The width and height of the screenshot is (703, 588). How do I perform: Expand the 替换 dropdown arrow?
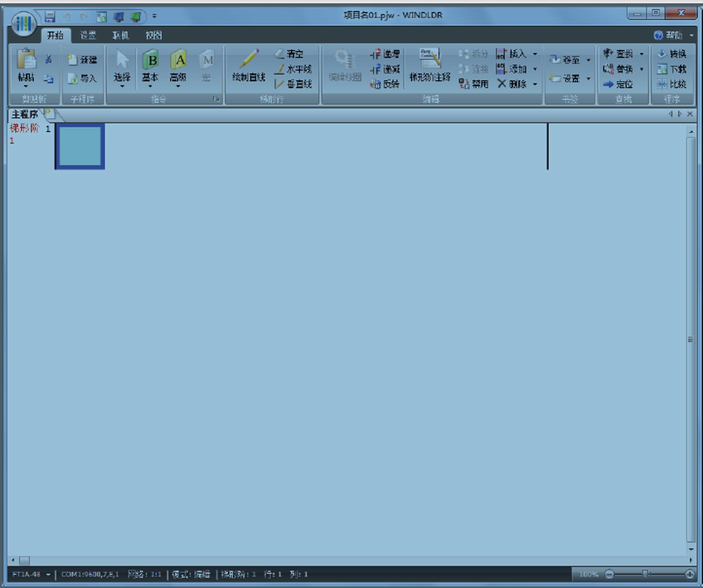point(642,69)
